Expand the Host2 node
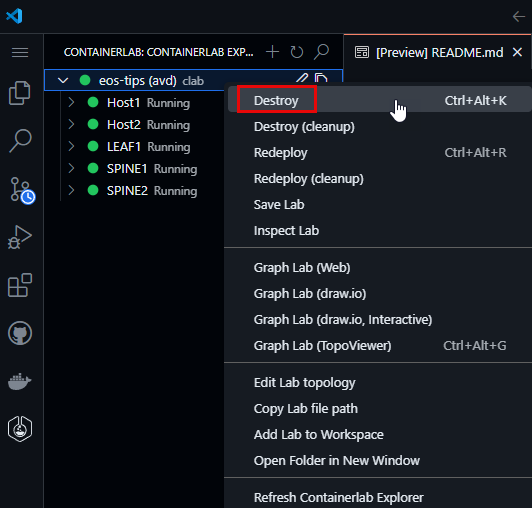 (x=71, y=124)
